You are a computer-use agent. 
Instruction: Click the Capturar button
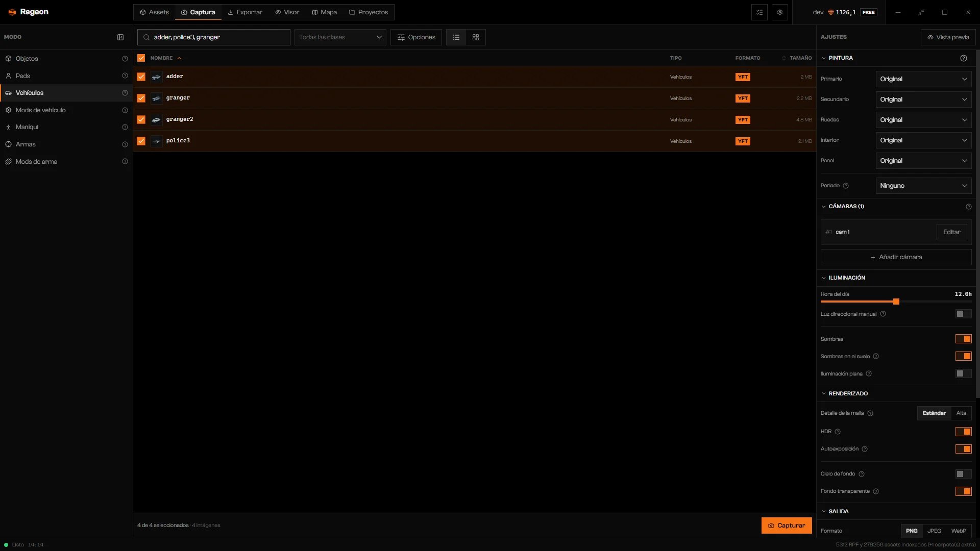[787, 525]
